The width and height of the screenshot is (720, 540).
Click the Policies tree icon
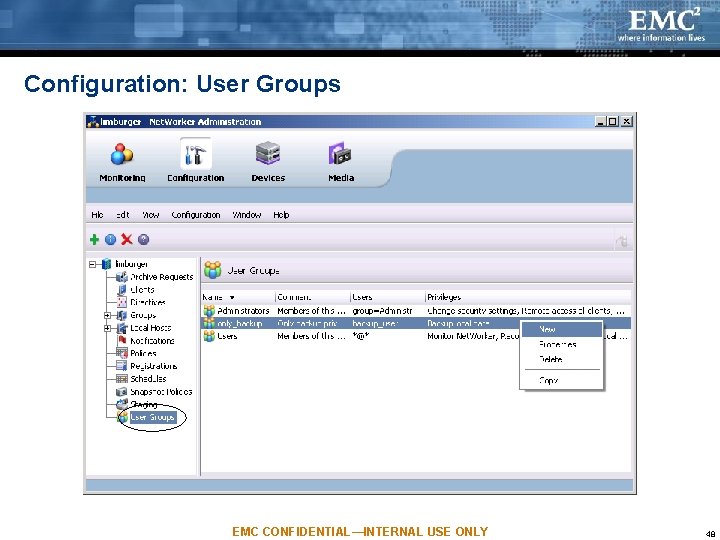click(x=122, y=353)
